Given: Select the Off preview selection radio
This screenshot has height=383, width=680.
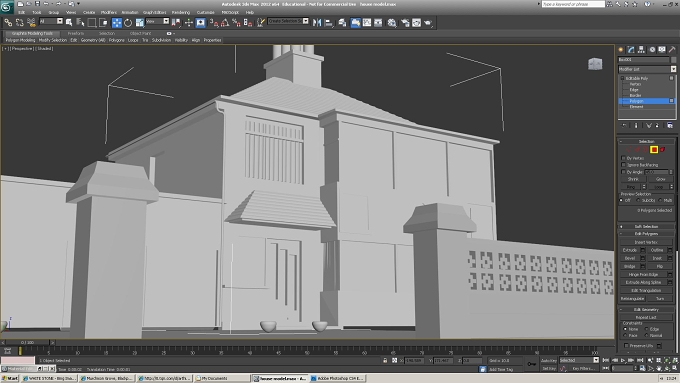Looking at the screenshot, I should click(621, 200).
